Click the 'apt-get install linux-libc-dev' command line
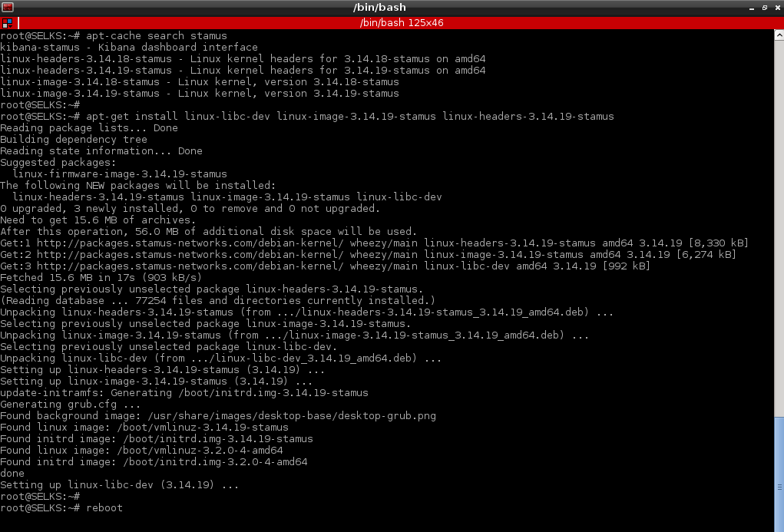Viewport: 784px width, 532px height. click(x=307, y=117)
